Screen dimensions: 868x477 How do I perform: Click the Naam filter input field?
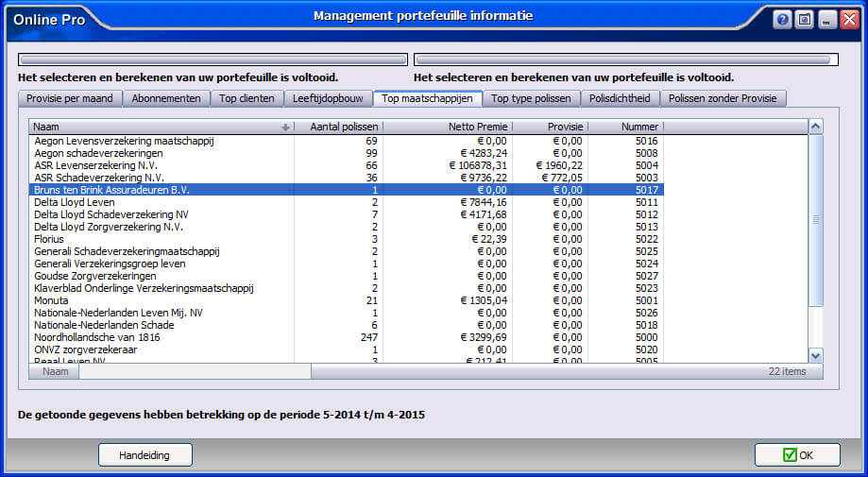point(195,371)
